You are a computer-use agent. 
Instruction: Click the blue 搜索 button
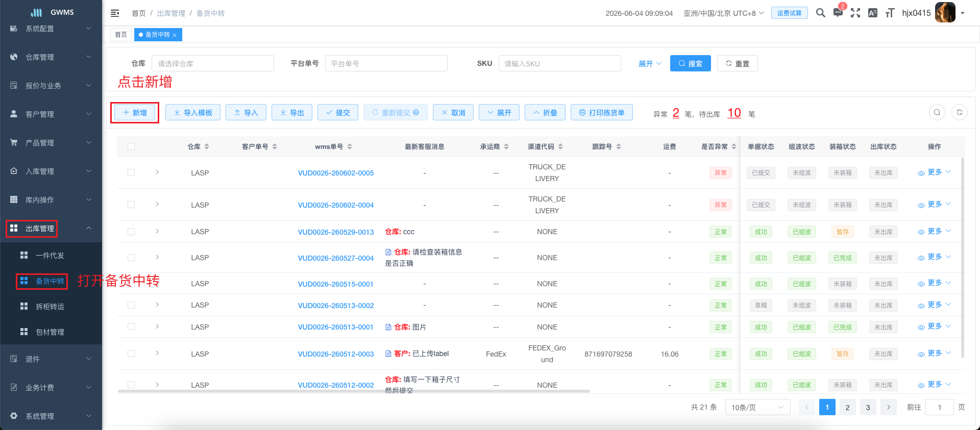[690, 63]
